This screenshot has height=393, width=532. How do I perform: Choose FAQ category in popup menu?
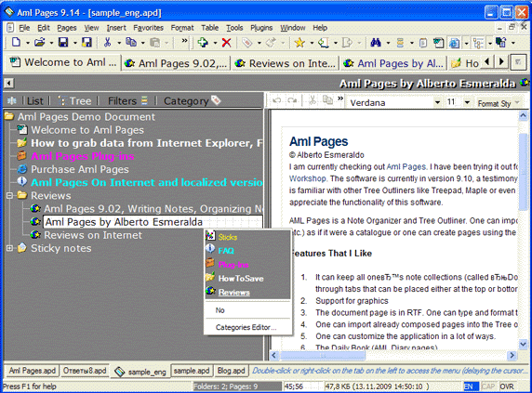coord(247,250)
